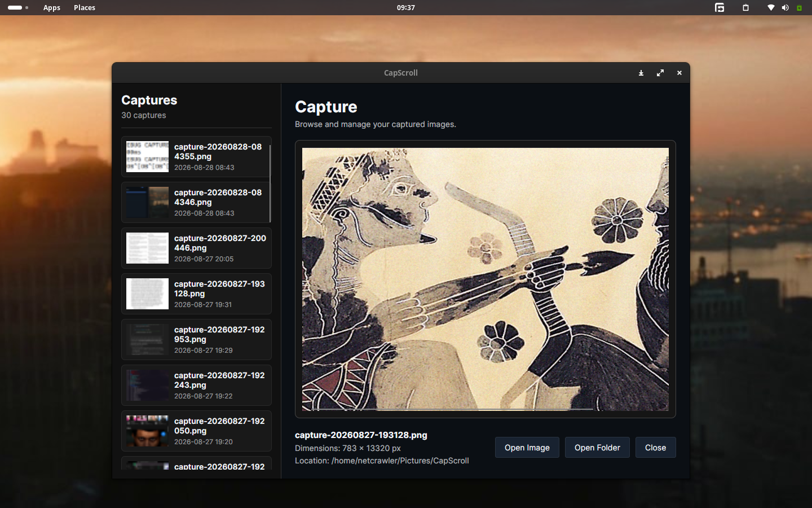Image resolution: width=812 pixels, height=508 pixels.
Task: Open the Places menu
Action: pos(85,7)
